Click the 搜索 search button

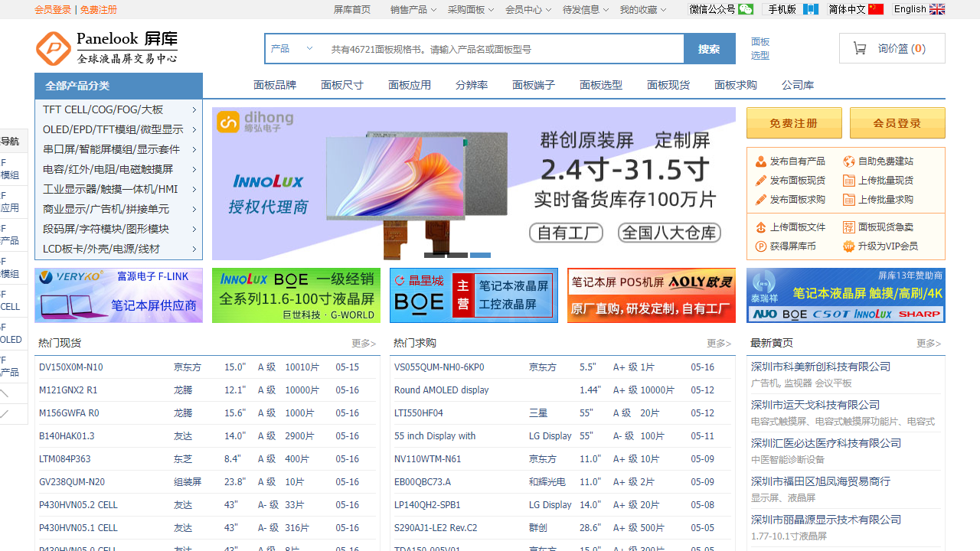(x=709, y=49)
